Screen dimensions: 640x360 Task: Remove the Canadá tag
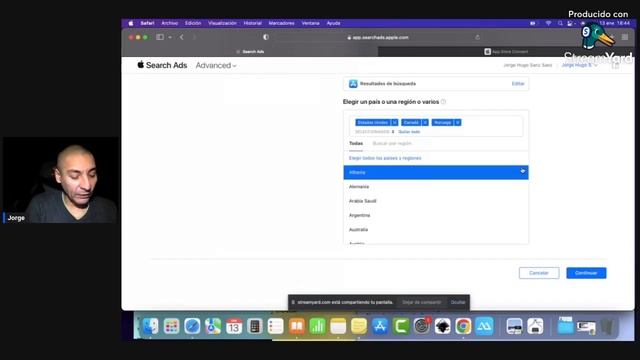[x=425, y=122]
